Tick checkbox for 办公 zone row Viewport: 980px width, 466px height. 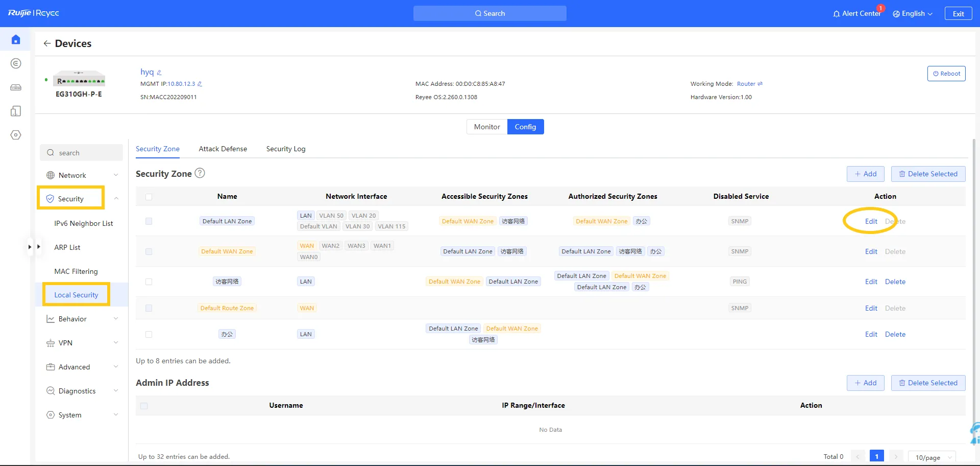pos(149,334)
